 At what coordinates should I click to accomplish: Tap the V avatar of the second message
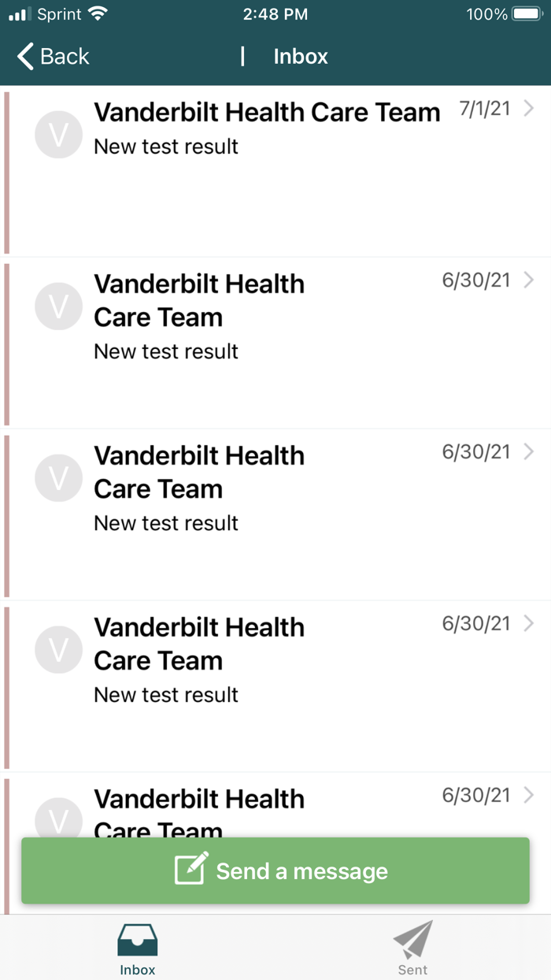click(x=58, y=306)
